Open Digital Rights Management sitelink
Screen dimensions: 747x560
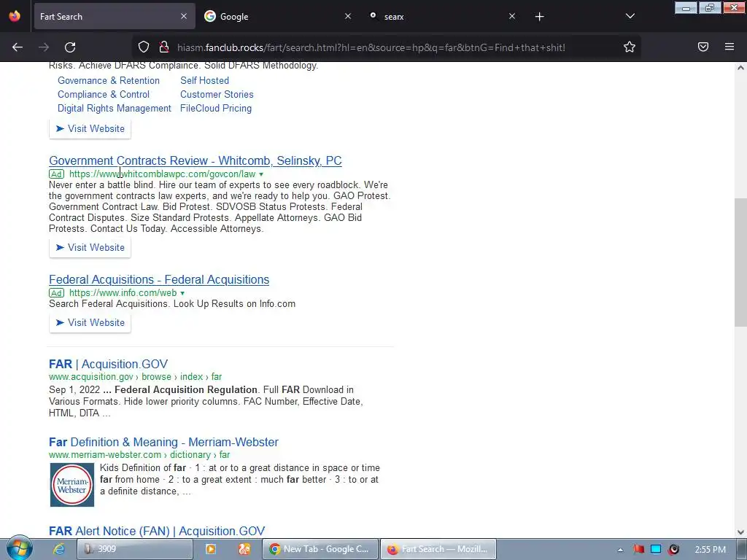115,108
